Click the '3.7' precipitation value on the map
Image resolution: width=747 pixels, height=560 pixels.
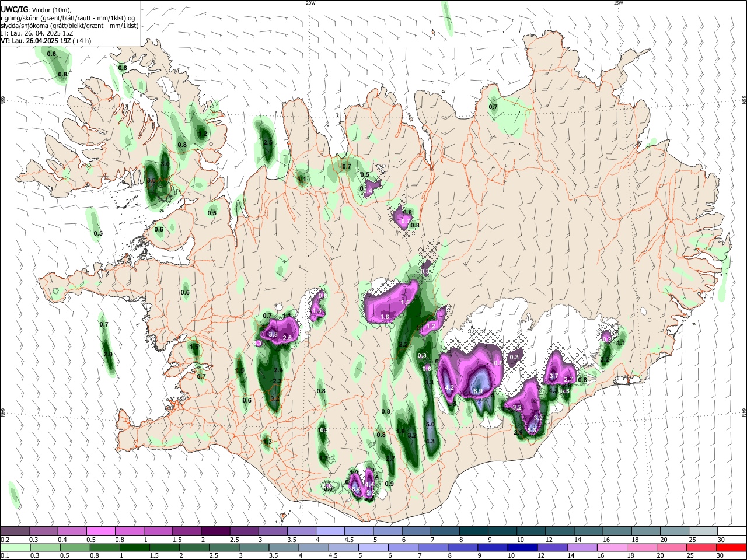click(554, 376)
